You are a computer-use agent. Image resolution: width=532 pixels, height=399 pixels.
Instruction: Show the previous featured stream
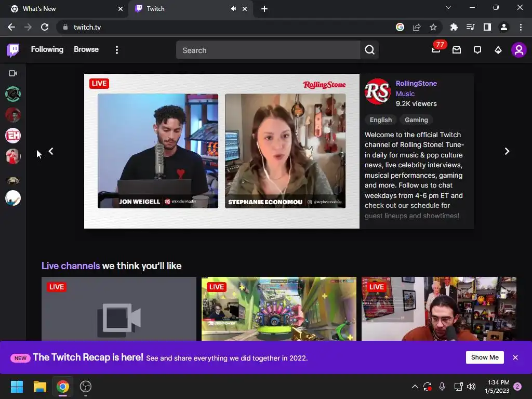pyautogui.click(x=51, y=151)
